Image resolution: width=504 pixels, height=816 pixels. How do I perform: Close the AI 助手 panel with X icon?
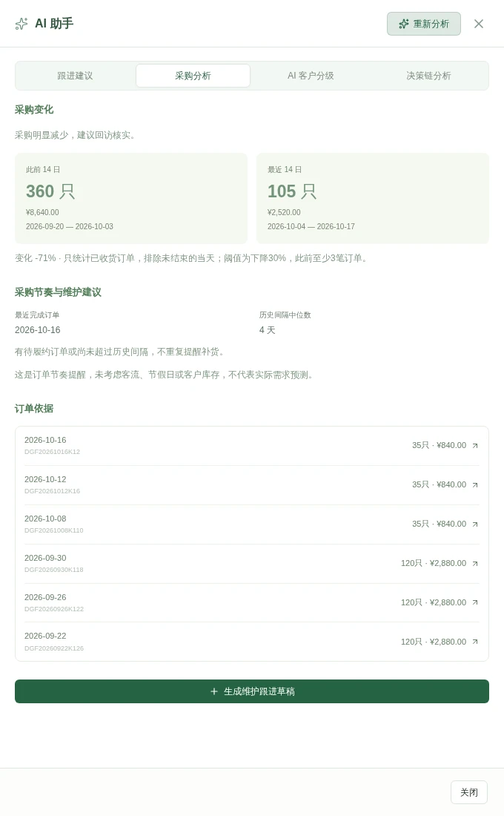(479, 24)
